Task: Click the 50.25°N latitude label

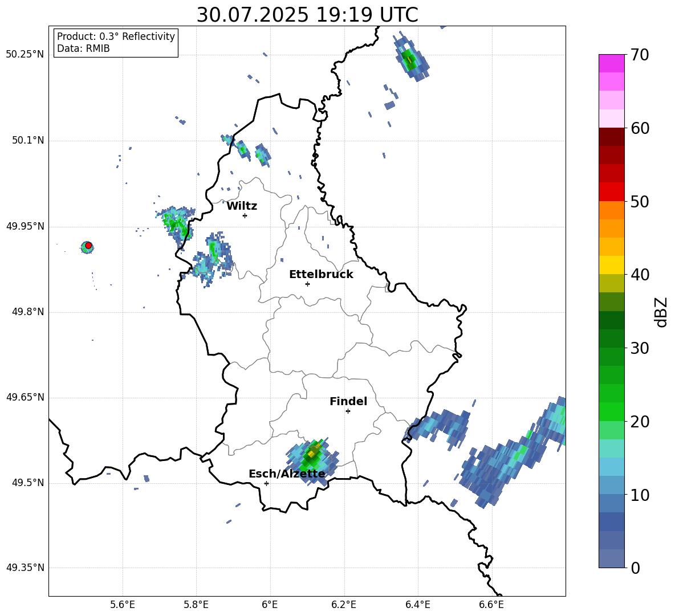Action: point(25,55)
